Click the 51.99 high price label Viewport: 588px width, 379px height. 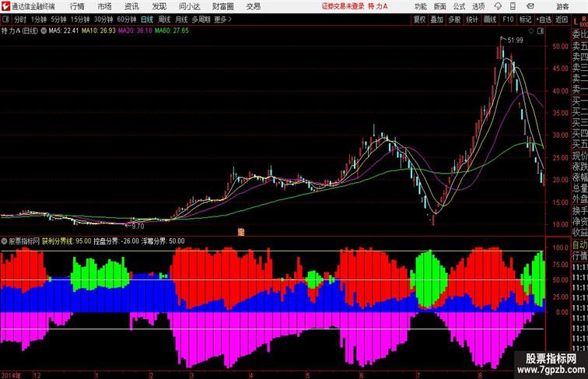[x=515, y=40]
